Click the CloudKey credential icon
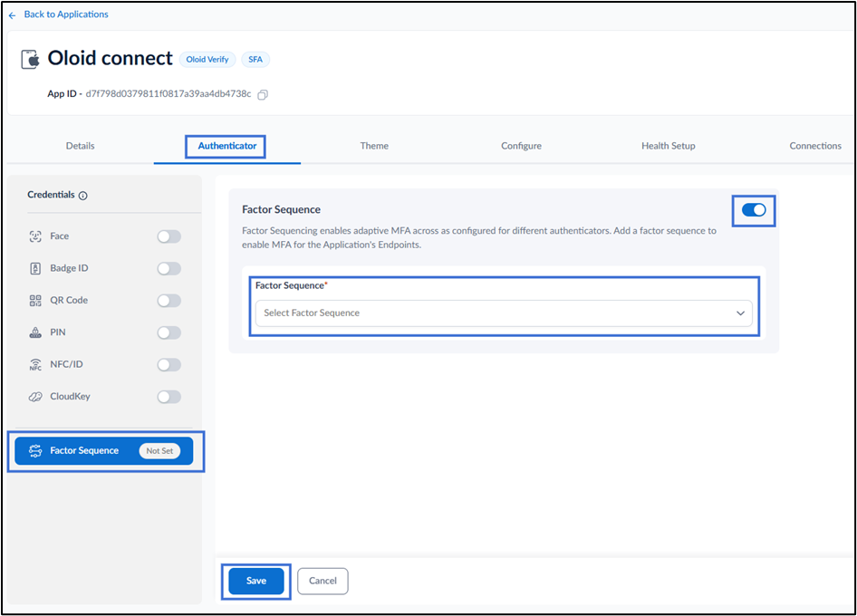Viewport: 857px width, 616px height. pyautogui.click(x=35, y=397)
